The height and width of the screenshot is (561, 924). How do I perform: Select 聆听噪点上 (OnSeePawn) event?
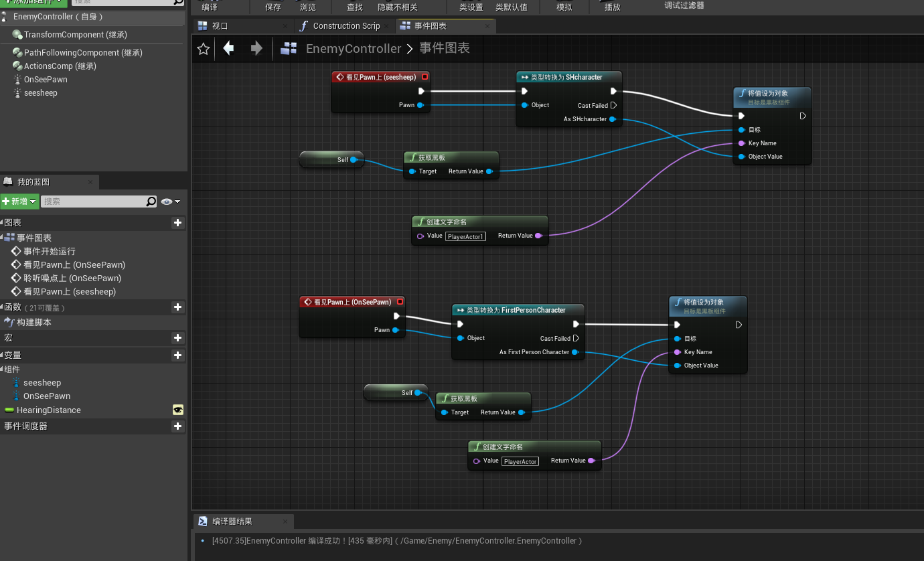72,278
